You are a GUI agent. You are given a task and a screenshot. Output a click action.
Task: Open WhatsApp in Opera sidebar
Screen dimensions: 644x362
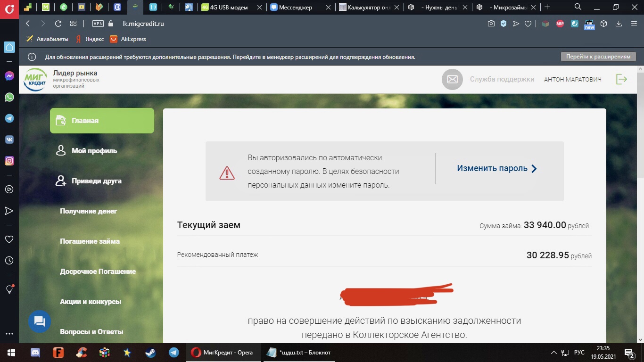[x=9, y=97]
